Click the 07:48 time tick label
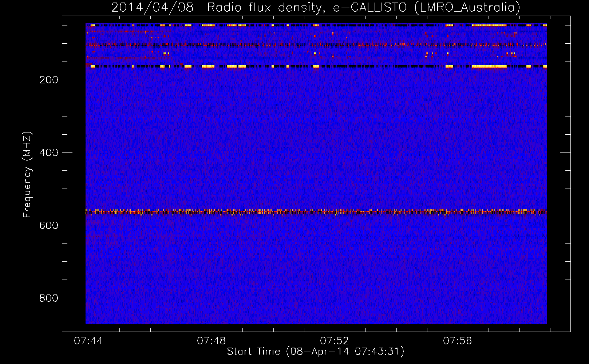The image size is (589, 364). coord(212,341)
